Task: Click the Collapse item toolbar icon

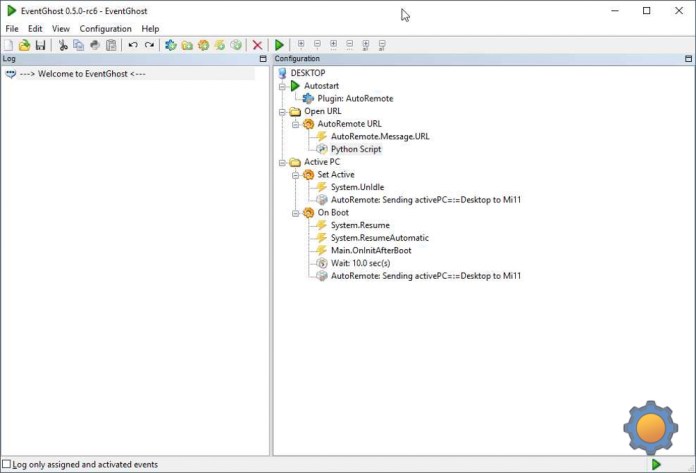Action: (317, 44)
